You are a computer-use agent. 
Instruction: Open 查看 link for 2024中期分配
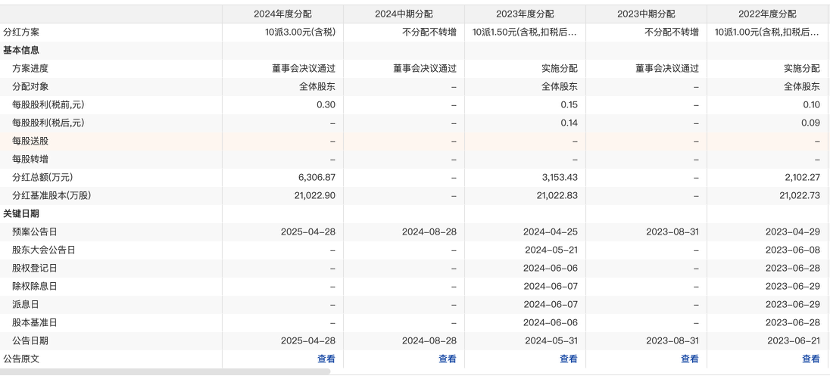point(447,359)
